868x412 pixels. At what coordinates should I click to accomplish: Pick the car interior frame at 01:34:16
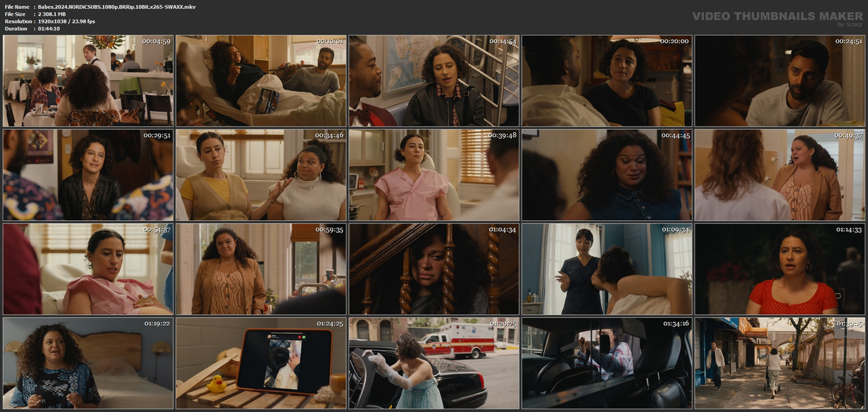(x=607, y=363)
